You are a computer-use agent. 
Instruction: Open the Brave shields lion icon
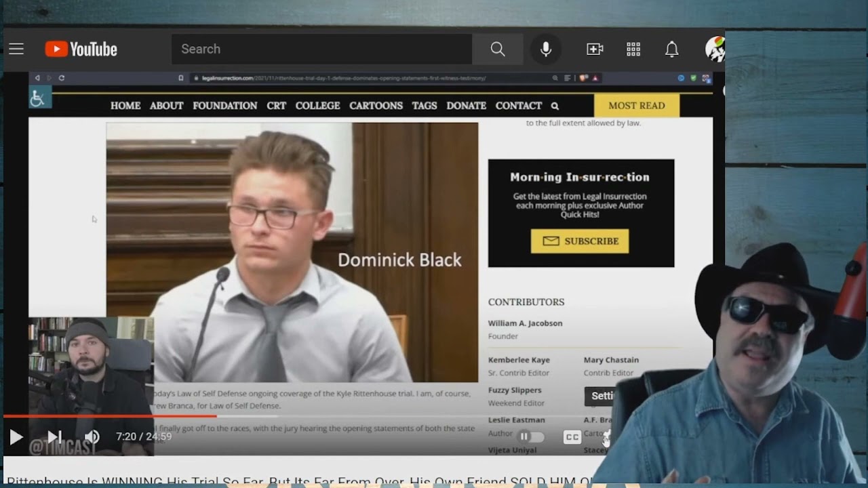[583, 78]
